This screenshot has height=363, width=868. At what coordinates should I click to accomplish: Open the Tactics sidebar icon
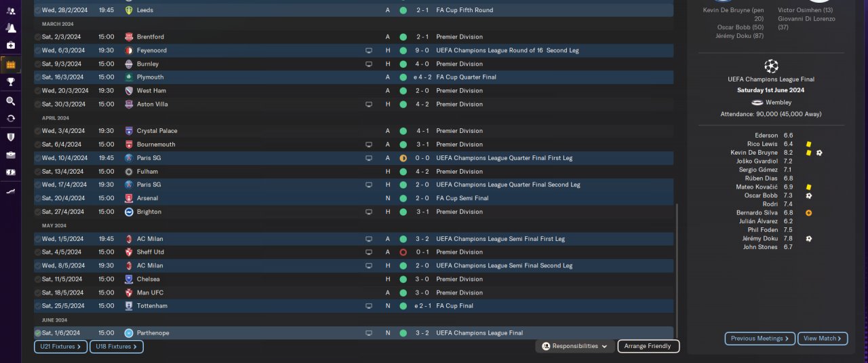[10, 28]
